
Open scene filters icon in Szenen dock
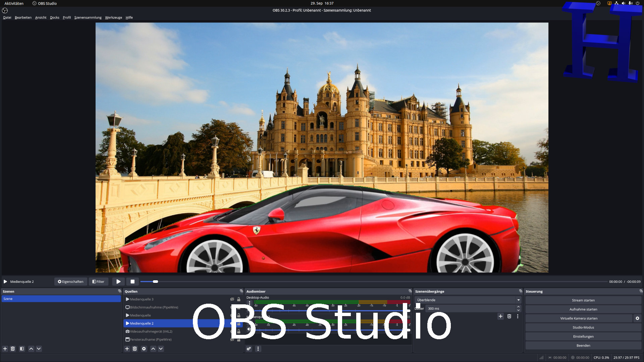tap(22, 349)
